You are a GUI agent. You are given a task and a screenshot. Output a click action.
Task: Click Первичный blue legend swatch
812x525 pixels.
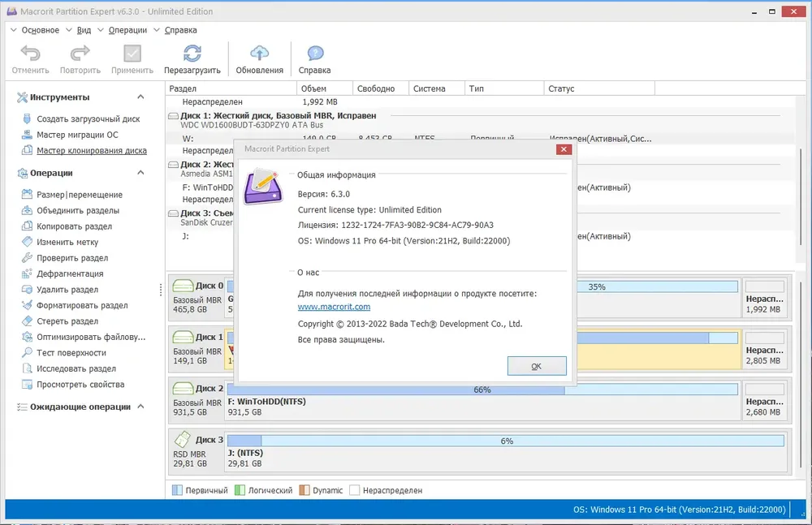pos(177,490)
